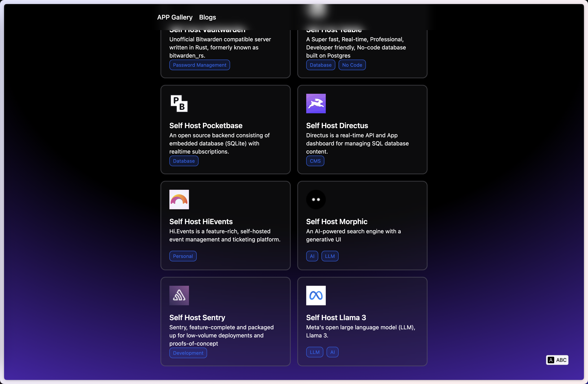The height and width of the screenshot is (384, 588).
Task: Select the Personal tag on the HiEvents card
Action: 183,256
